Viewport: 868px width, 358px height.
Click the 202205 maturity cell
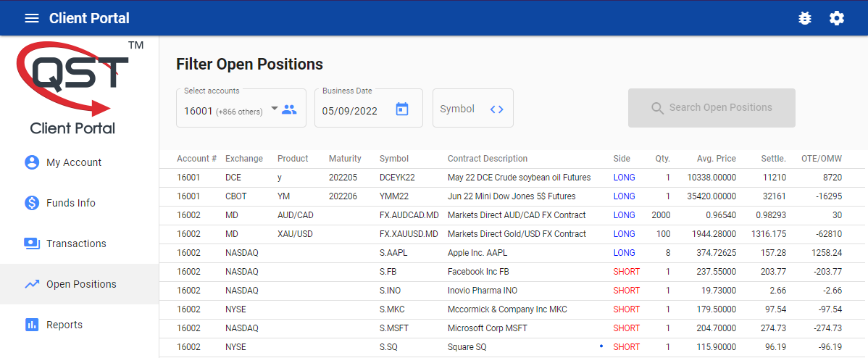click(343, 178)
